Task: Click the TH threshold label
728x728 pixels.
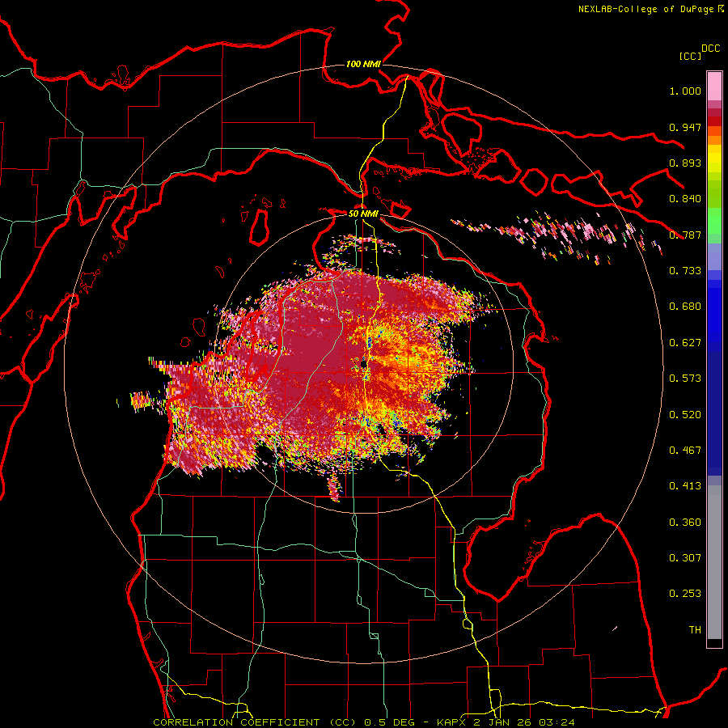Action: click(x=695, y=630)
